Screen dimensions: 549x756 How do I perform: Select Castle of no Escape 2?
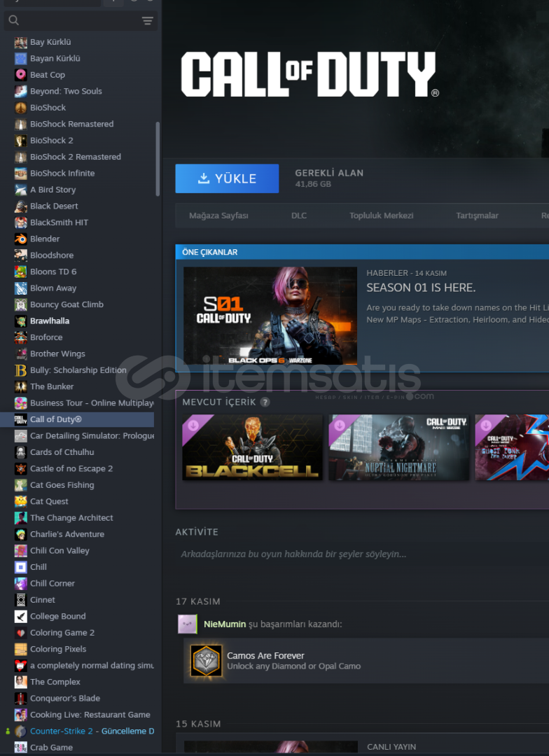click(x=71, y=468)
